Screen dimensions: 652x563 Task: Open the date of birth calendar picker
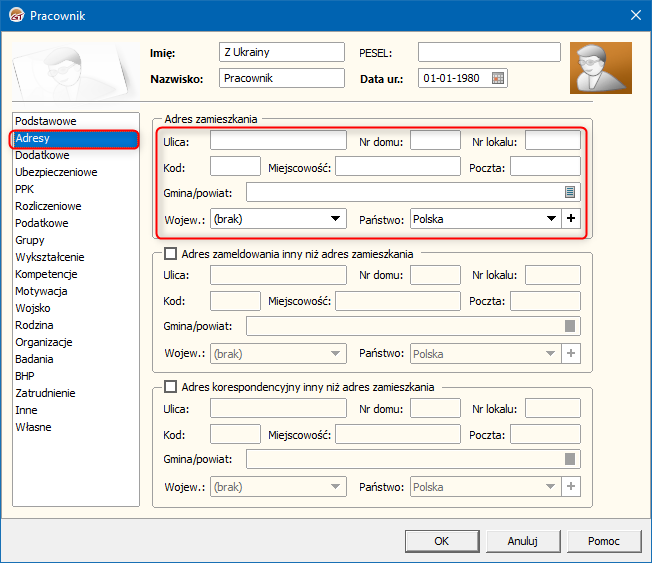point(499,78)
